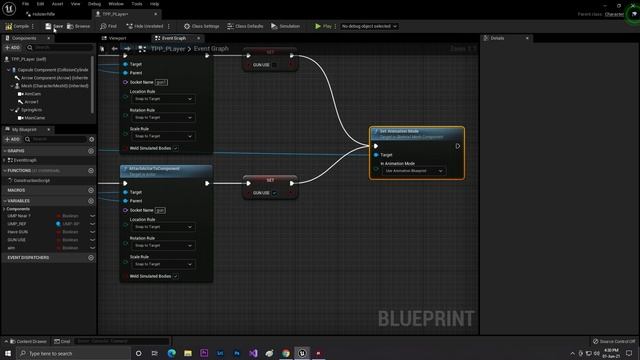Open the File menu
Image resolution: width=640 pixels, height=360 pixels.
click(x=25, y=4)
